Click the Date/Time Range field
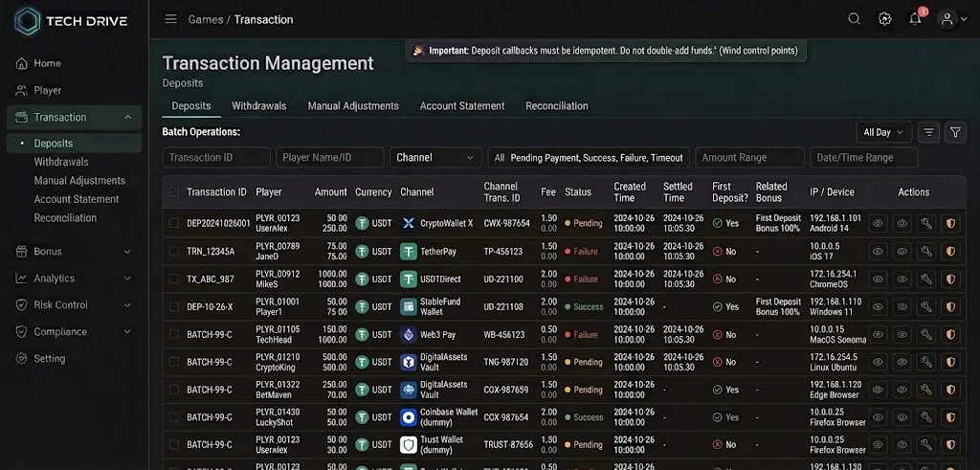The width and height of the screenshot is (980, 470). click(x=864, y=158)
